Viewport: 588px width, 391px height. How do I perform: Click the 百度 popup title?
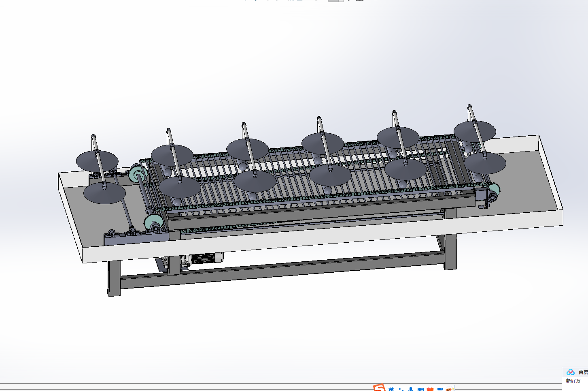[x=583, y=372]
